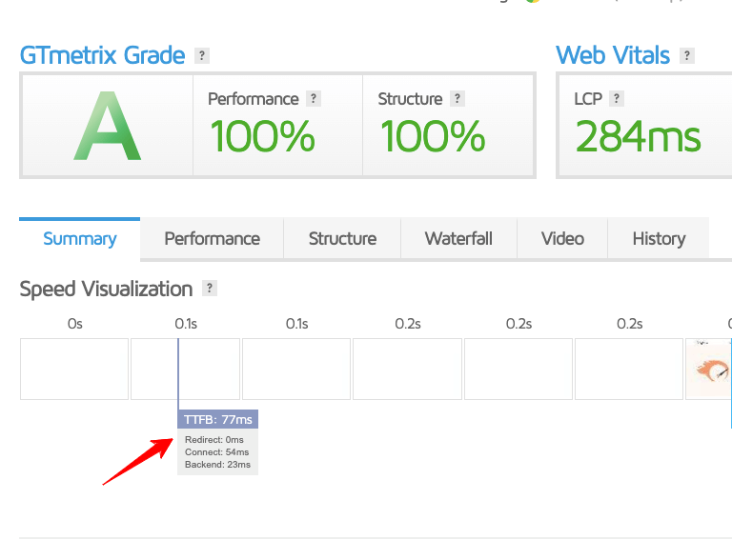Click the Backend: 23ms text
732x560 pixels.
coord(217,465)
